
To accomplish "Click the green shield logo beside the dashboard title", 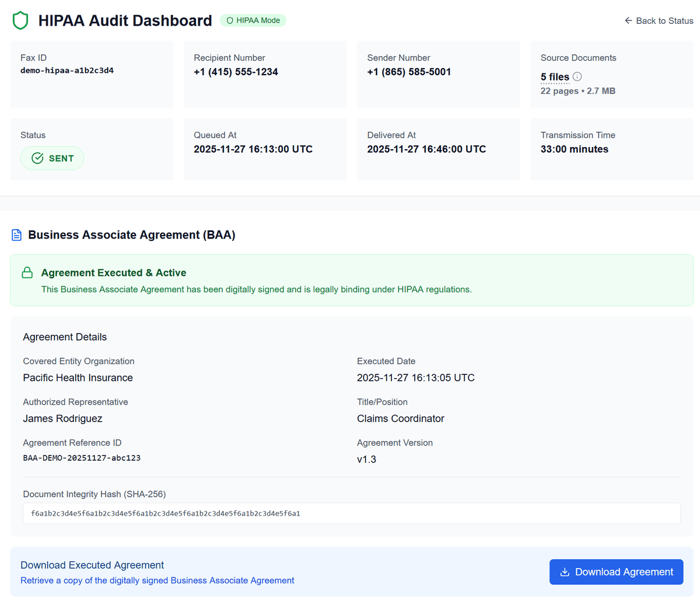I will click(20, 20).
